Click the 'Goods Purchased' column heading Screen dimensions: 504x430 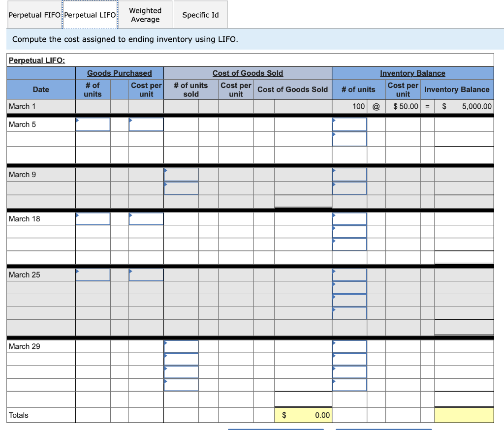120,73
